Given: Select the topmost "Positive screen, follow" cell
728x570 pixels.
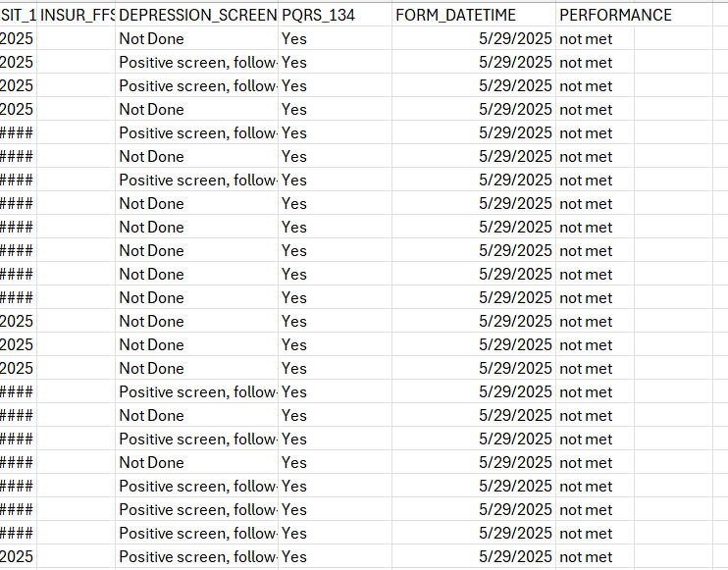Looking at the screenshot, I should coord(196,63).
